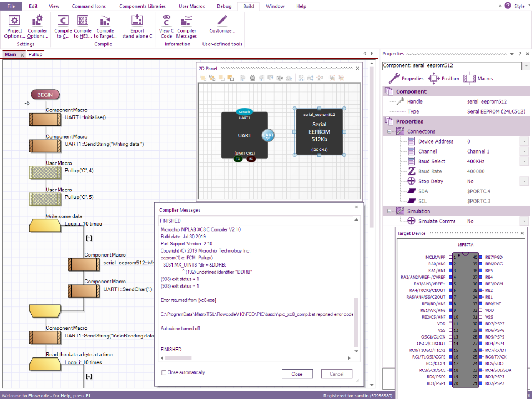Select the Pullup('C', 4) user macro icon
This screenshot has height=399, width=532.
pyautogui.click(x=45, y=172)
